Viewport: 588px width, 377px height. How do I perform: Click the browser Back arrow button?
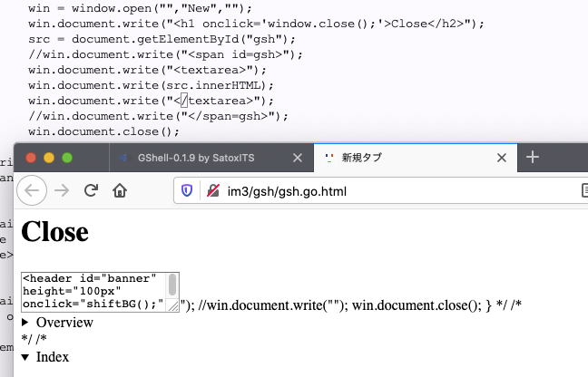(32, 190)
